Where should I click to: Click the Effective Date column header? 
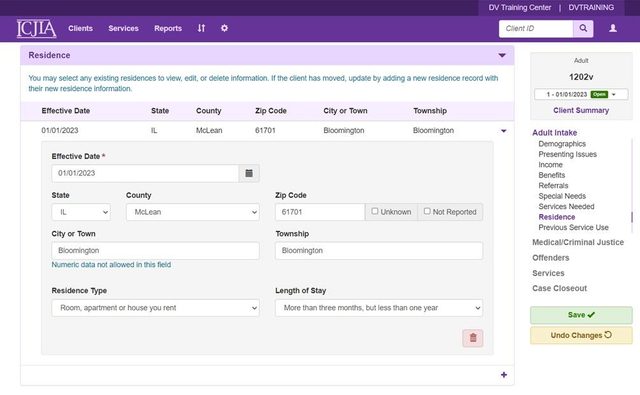click(x=66, y=111)
